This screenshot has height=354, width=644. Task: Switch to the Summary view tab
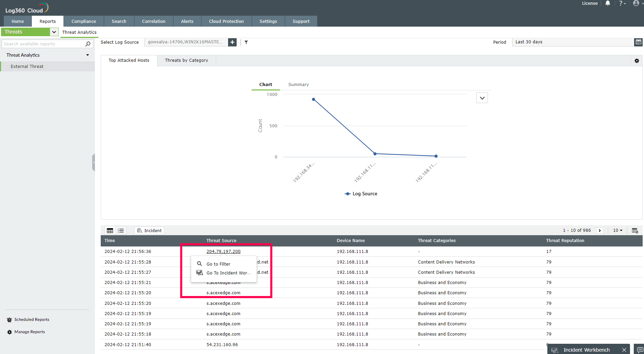pyautogui.click(x=298, y=85)
